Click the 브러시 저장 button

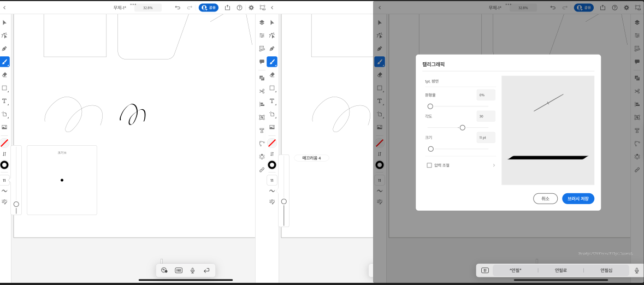coord(578,198)
